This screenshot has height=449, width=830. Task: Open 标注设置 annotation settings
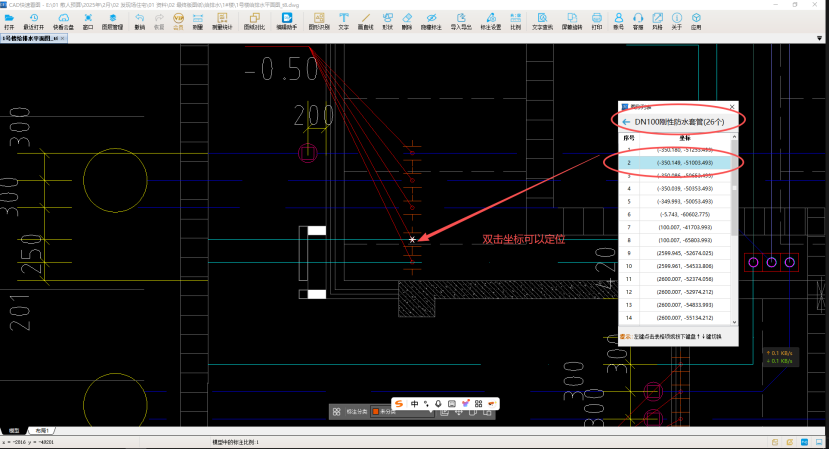[491, 21]
